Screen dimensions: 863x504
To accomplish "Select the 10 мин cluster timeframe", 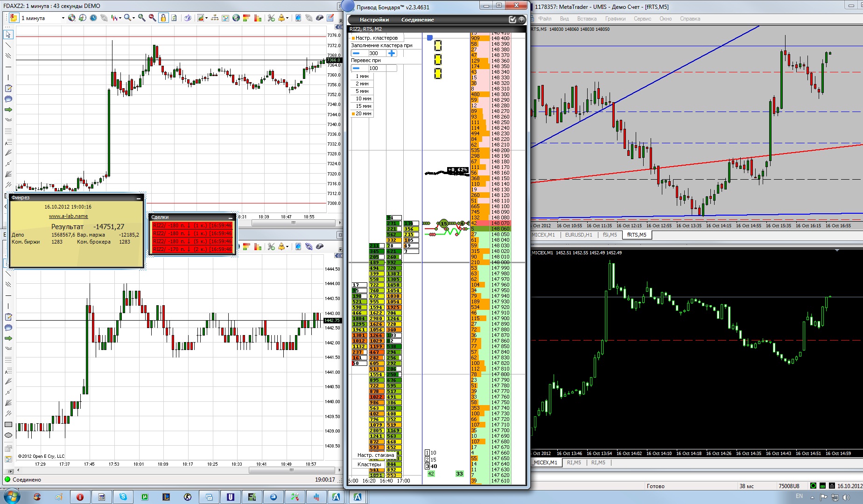I will [362, 98].
